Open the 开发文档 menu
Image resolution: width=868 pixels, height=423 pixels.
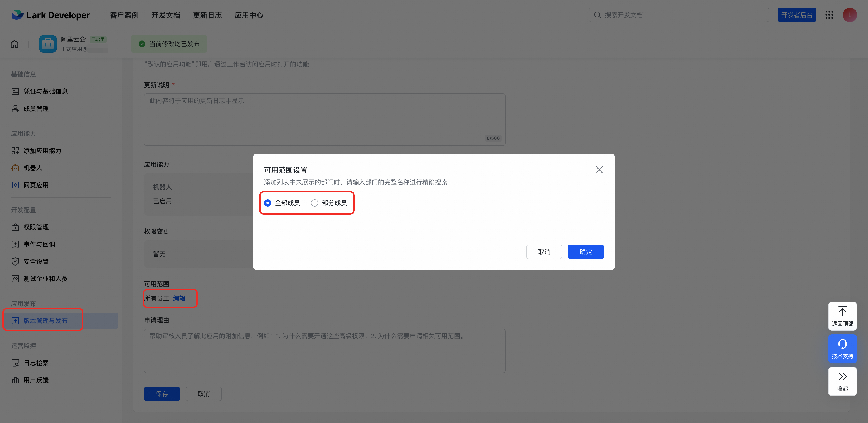coord(165,15)
